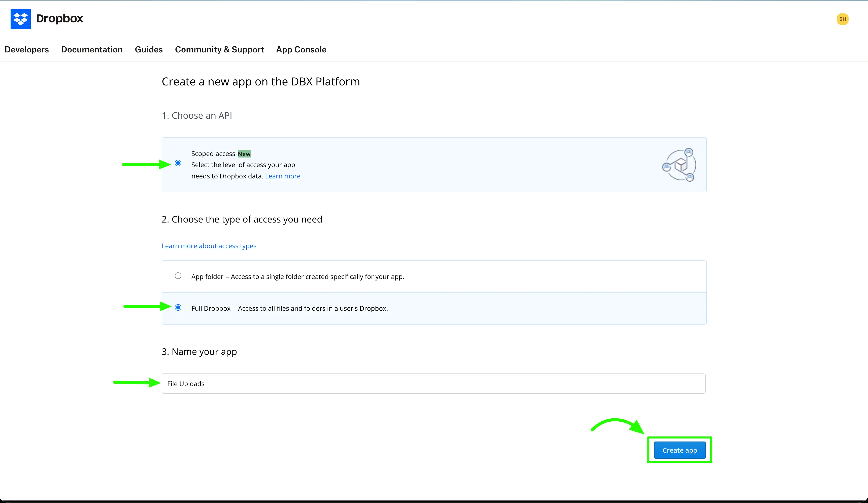The width and height of the screenshot is (868, 503).
Task: Click the New badge next to Scoped access
Action: (x=244, y=154)
